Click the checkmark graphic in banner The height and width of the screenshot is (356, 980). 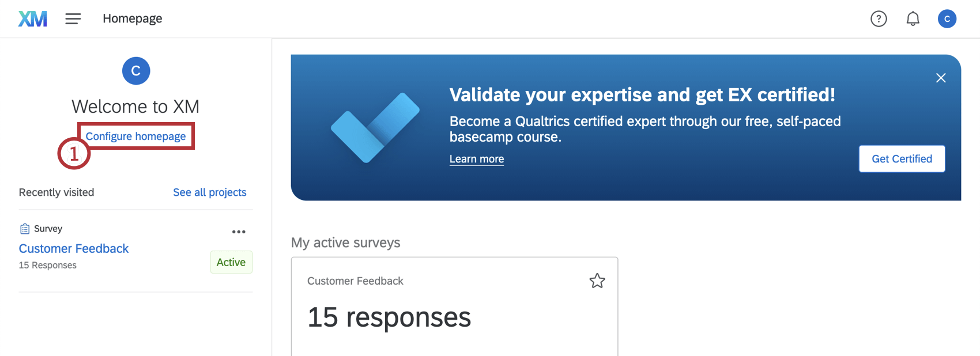[x=375, y=127]
